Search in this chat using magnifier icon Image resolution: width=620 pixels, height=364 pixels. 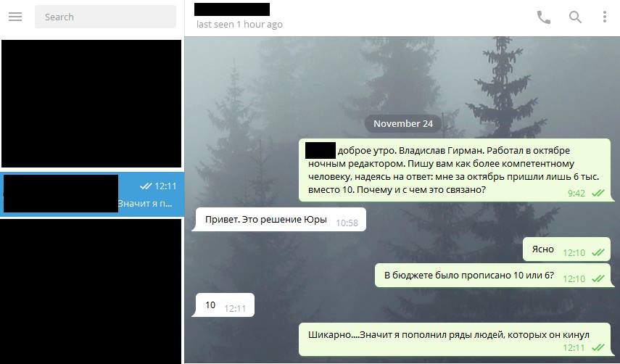click(x=575, y=17)
